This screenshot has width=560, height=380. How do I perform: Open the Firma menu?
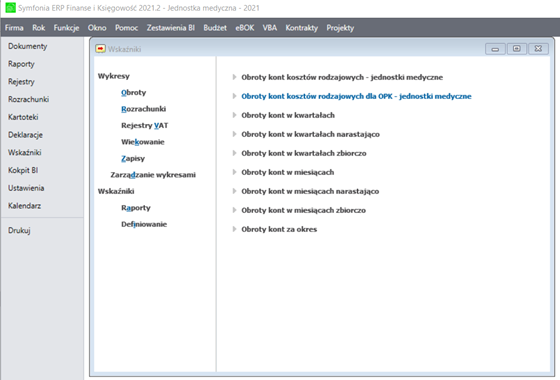(x=14, y=28)
